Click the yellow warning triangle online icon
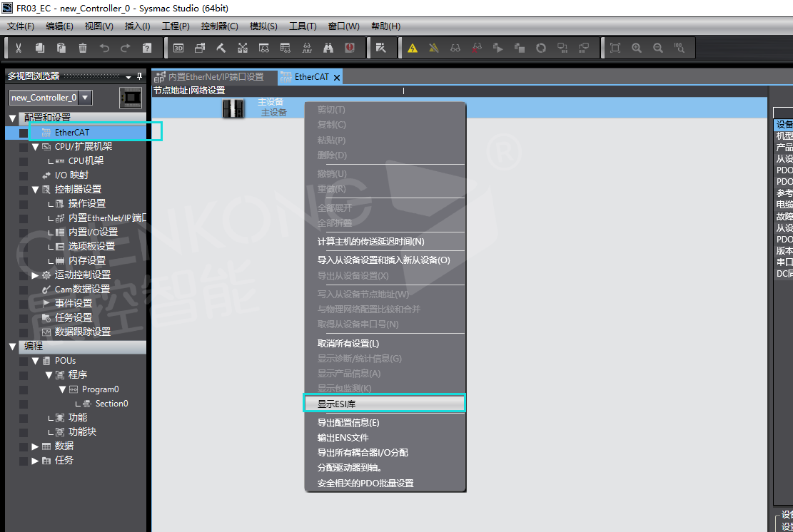Viewport: 793px width, 532px height. 413,48
